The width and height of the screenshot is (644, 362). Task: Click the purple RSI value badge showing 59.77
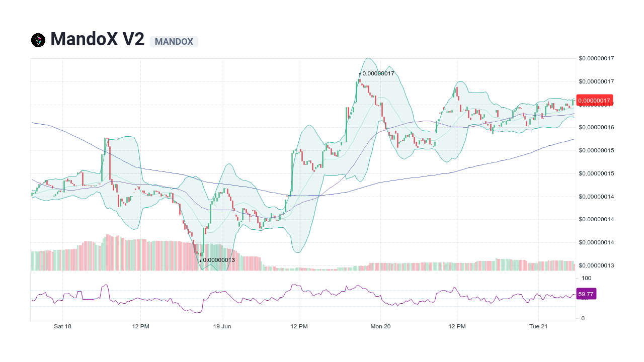[x=587, y=293]
